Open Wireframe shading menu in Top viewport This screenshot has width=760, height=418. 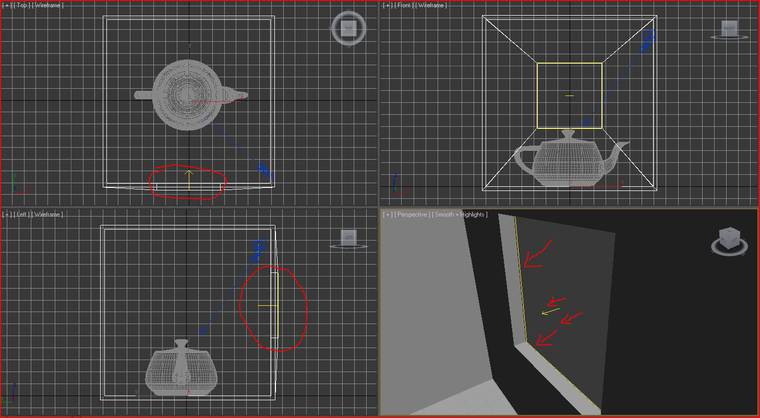click(x=48, y=5)
